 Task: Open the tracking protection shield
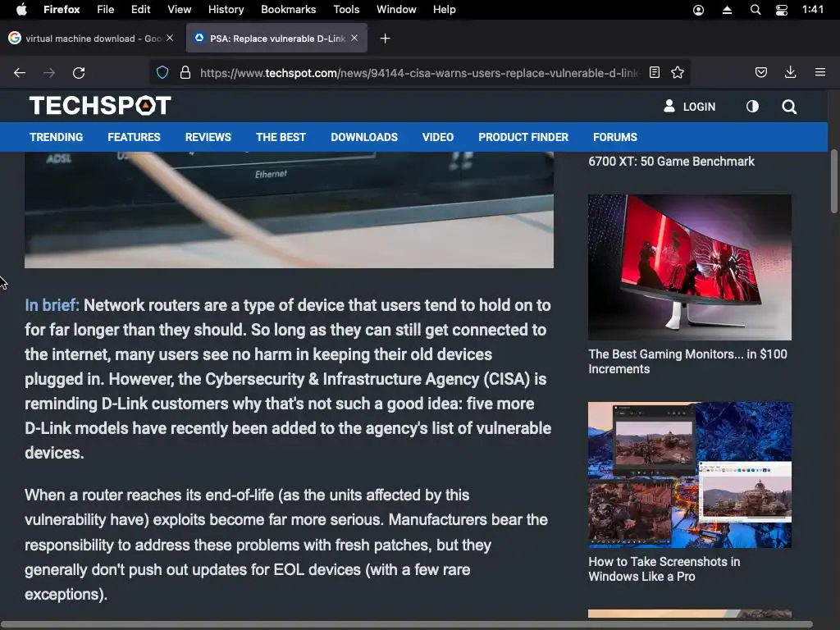coord(162,72)
